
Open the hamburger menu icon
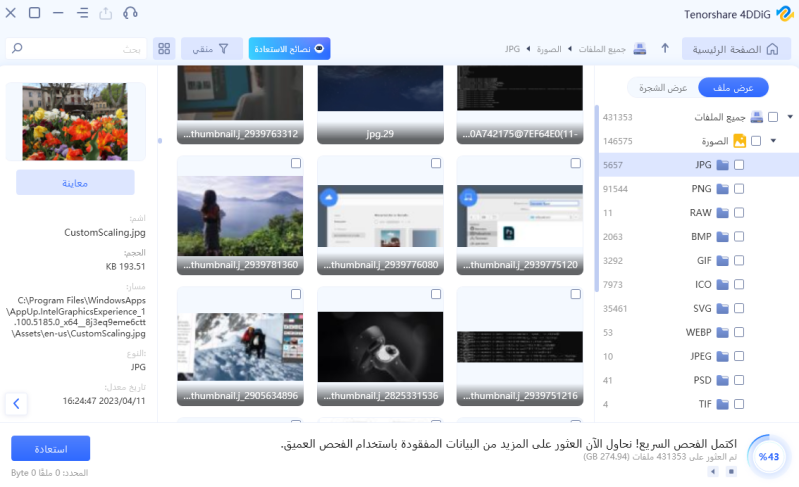(x=83, y=13)
